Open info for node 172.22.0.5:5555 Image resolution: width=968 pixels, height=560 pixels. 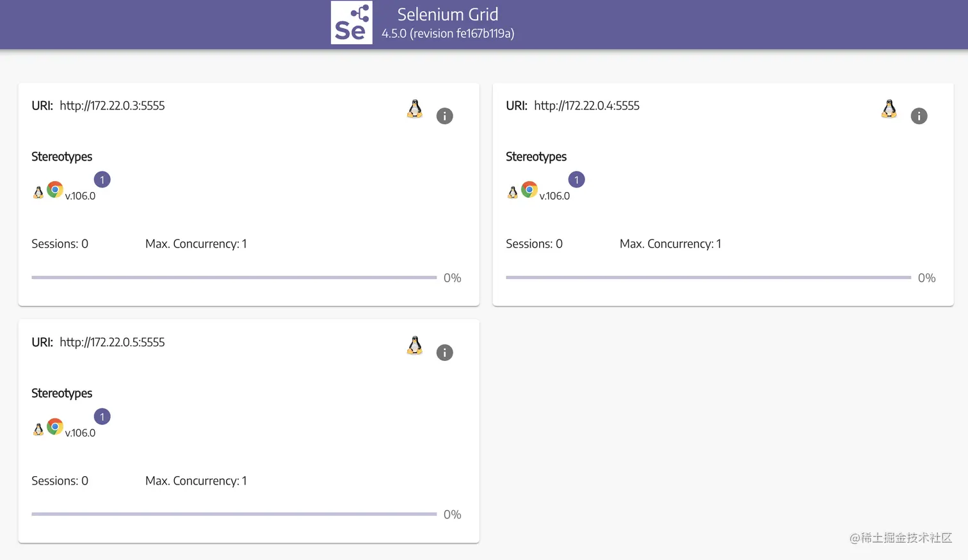(444, 353)
